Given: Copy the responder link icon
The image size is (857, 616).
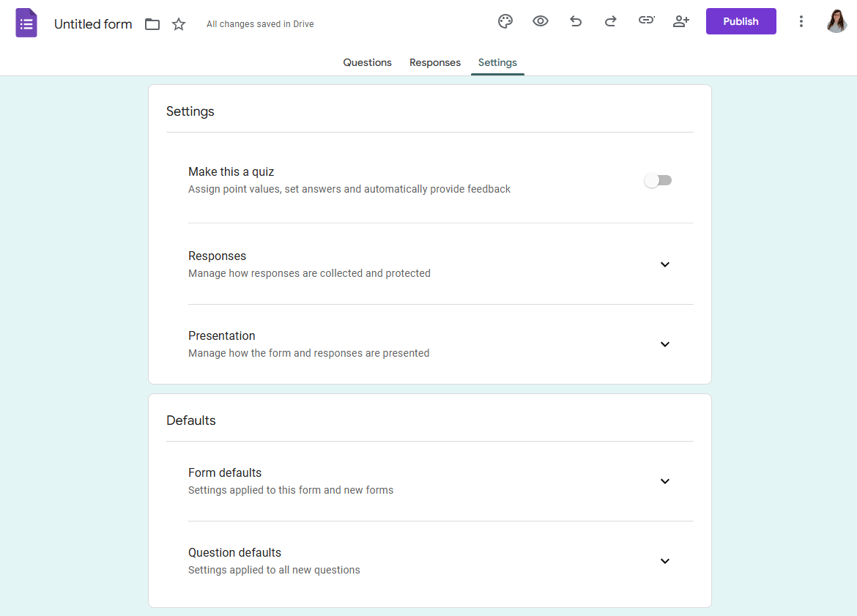Looking at the screenshot, I should (646, 21).
